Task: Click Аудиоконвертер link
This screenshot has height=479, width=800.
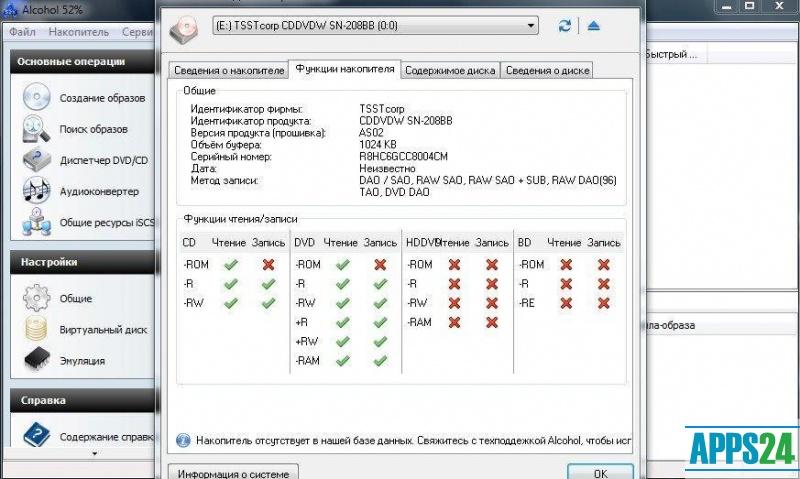Action: tap(99, 191)
